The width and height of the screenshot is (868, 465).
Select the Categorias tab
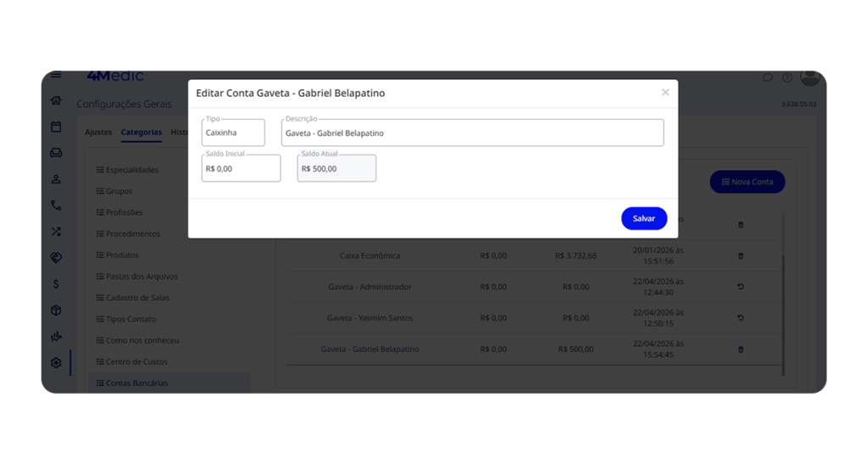(x=142, y=132)
